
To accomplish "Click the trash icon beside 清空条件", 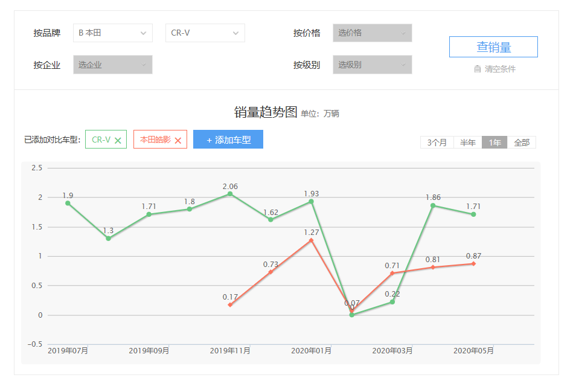I will (478, 69).
